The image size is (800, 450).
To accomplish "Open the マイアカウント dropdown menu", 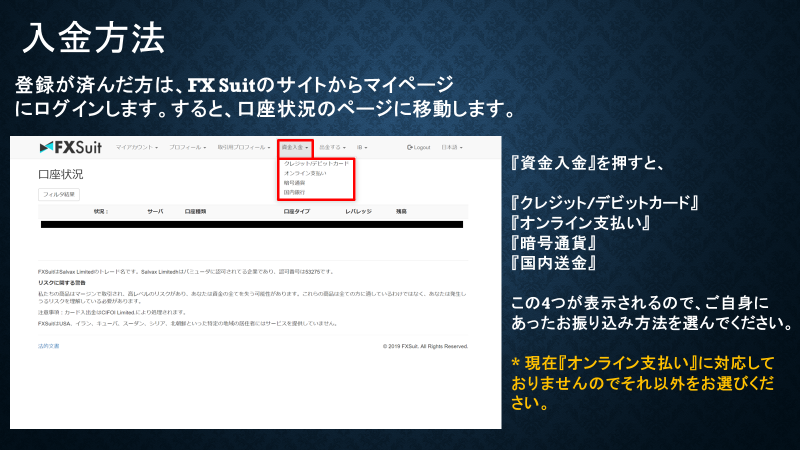I will pyautogui.click(x=137, y=147).
